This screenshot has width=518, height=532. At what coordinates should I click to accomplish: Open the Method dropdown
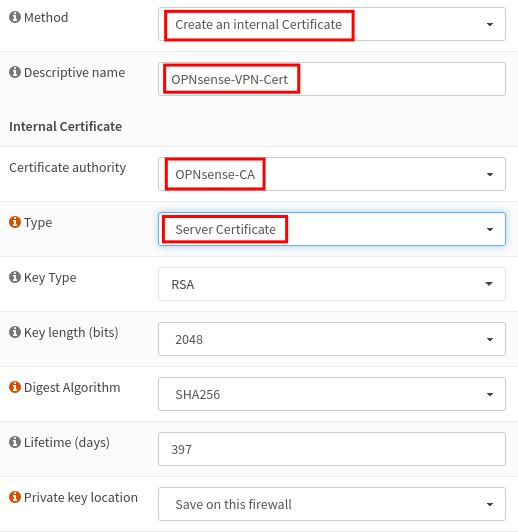coord(332,24)
